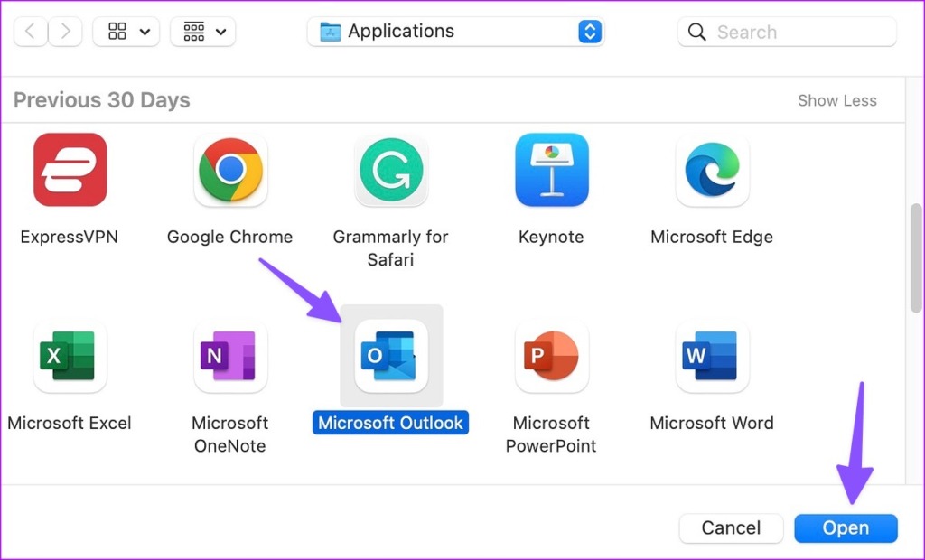Go back using the left chevron
The image size is (925, 560).
31,33
